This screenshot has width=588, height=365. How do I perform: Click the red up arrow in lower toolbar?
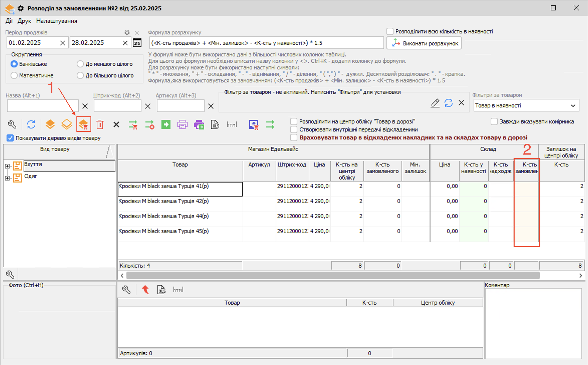point(145,290)
